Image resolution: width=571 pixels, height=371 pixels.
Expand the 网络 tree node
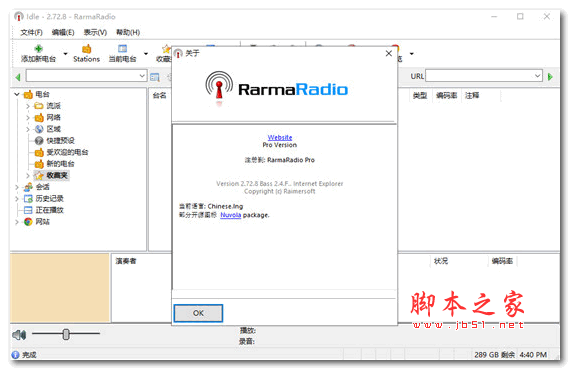(x=28, y=118)
